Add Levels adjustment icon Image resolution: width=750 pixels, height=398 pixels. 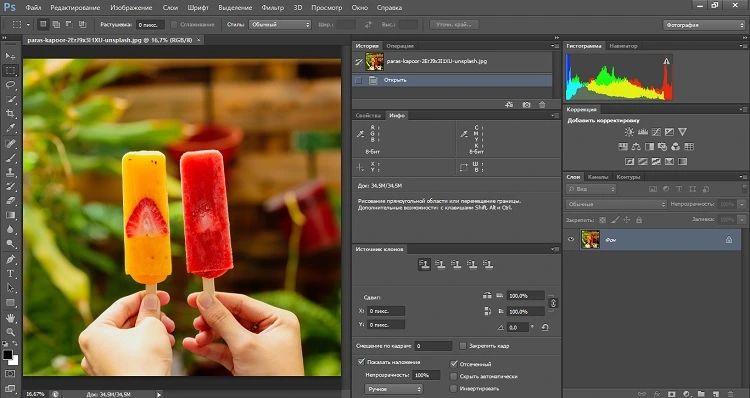click(x=642, y=132)
